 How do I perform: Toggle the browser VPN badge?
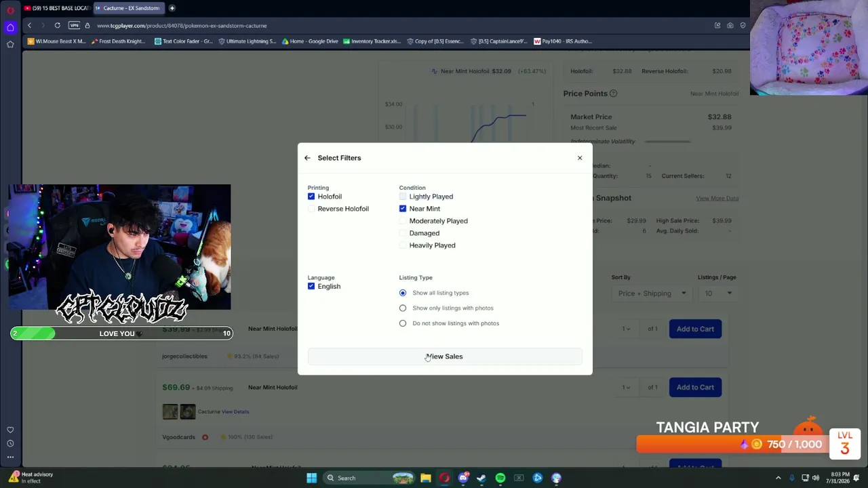coord(74,26)
